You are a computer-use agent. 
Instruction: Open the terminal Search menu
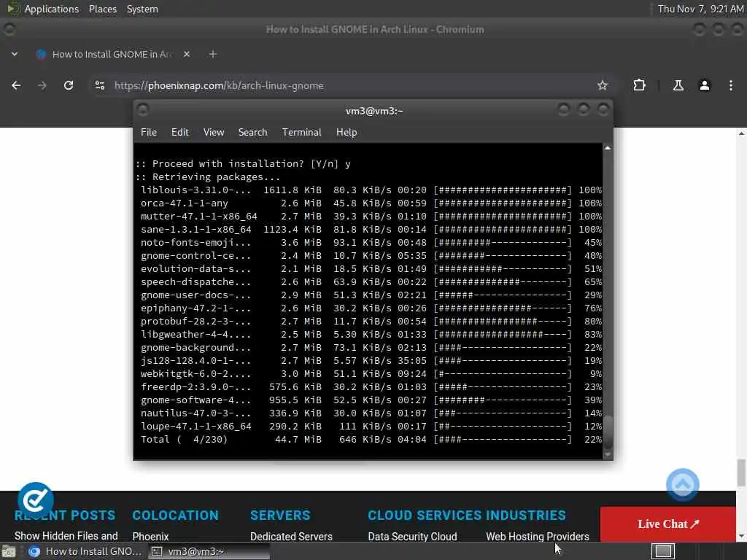coord(252,133)
